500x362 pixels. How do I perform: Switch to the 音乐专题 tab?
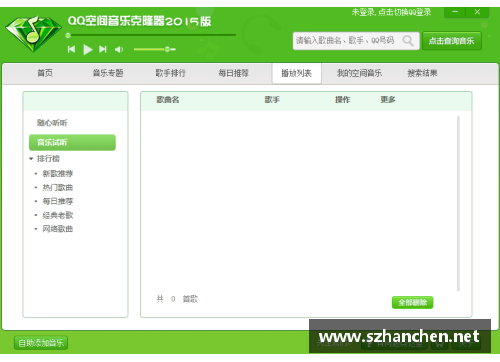coord(108,73)
